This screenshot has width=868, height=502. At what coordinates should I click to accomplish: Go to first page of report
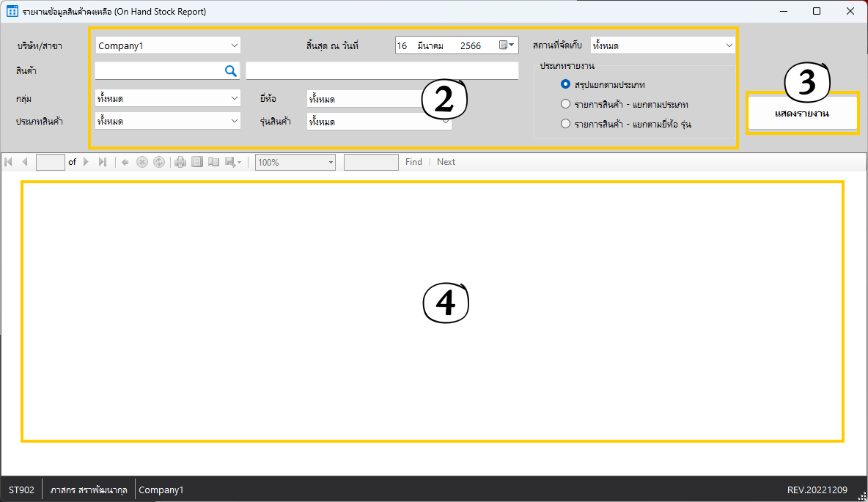(x=9, y=162)
